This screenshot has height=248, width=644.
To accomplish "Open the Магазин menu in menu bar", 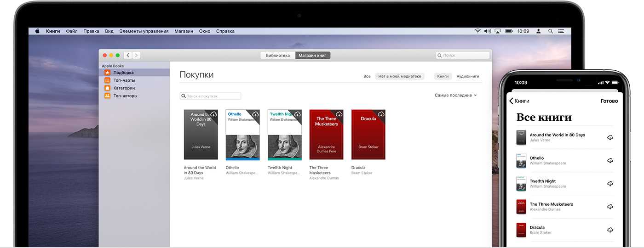I will click(x=184, y=31).
